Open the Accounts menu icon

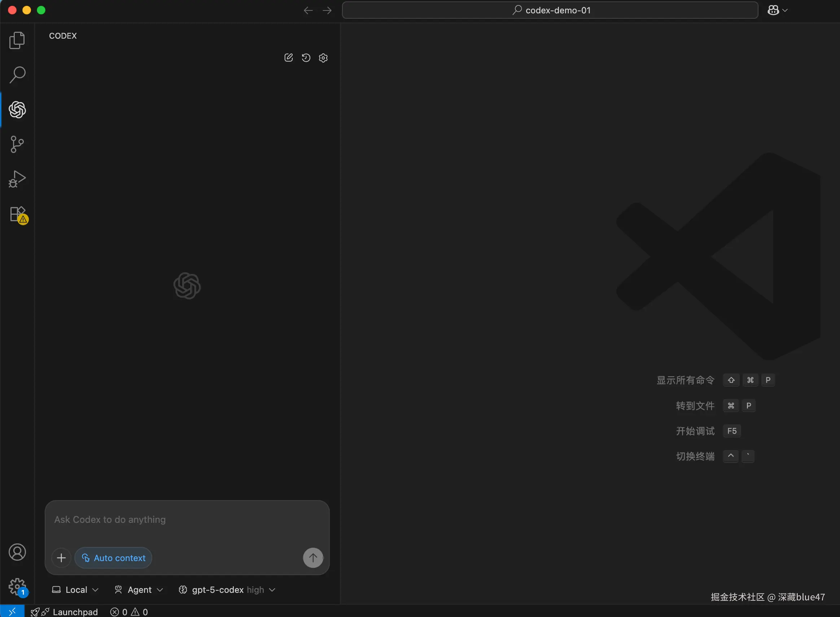click(17, 552)
